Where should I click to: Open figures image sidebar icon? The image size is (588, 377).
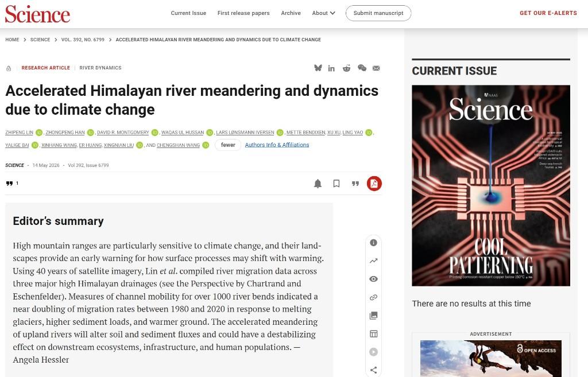pyautogui.click(x=373, y=316)
